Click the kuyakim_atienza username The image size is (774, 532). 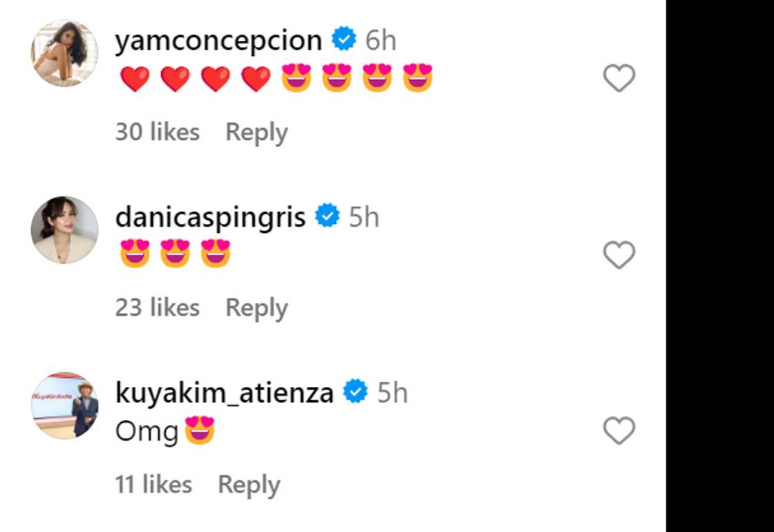pos(225,393)
